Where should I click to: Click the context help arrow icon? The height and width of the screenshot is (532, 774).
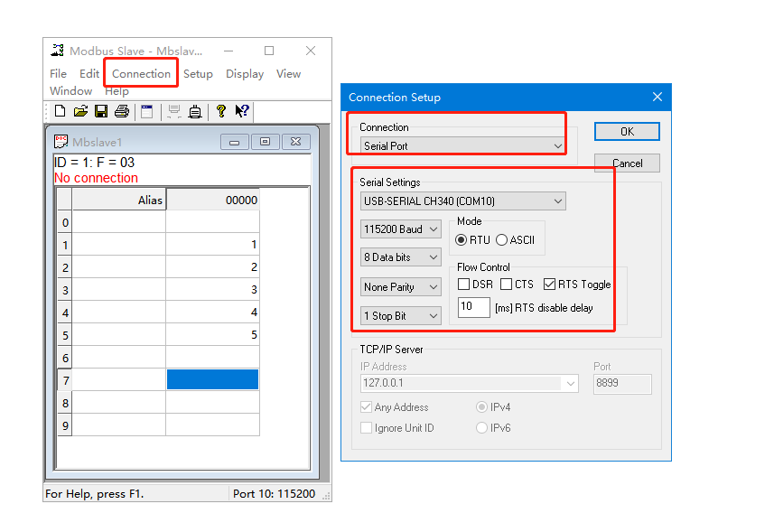(242, 111)
